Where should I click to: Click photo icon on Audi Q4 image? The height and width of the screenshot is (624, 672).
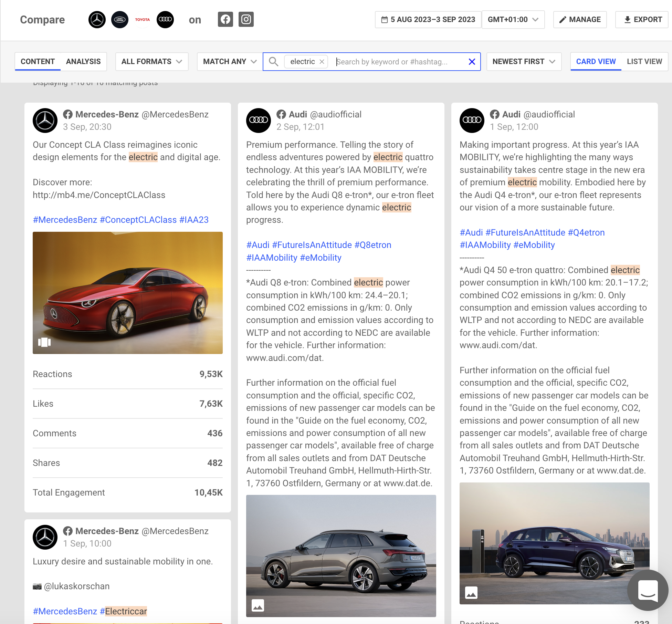pyautogui.click(x=471, y=593)
